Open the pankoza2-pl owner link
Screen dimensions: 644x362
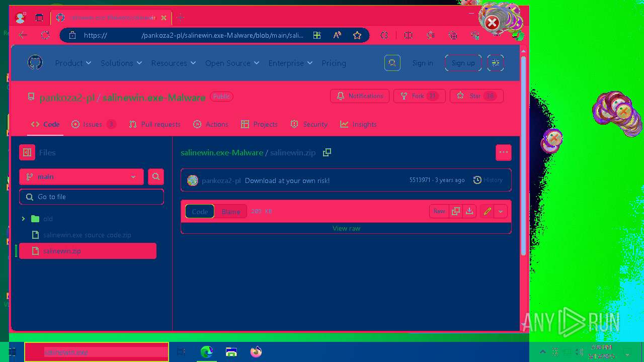pos(67,98)
